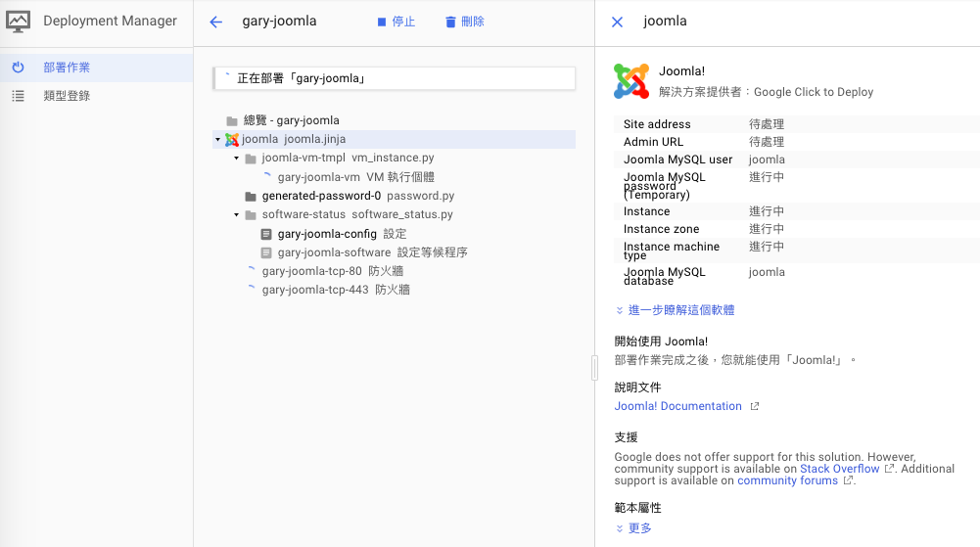The height and width of the screenshot is (547, 980).
Task: Select the joomla-vm-tmpl vm_instance.py row
Action: (394, 158)
